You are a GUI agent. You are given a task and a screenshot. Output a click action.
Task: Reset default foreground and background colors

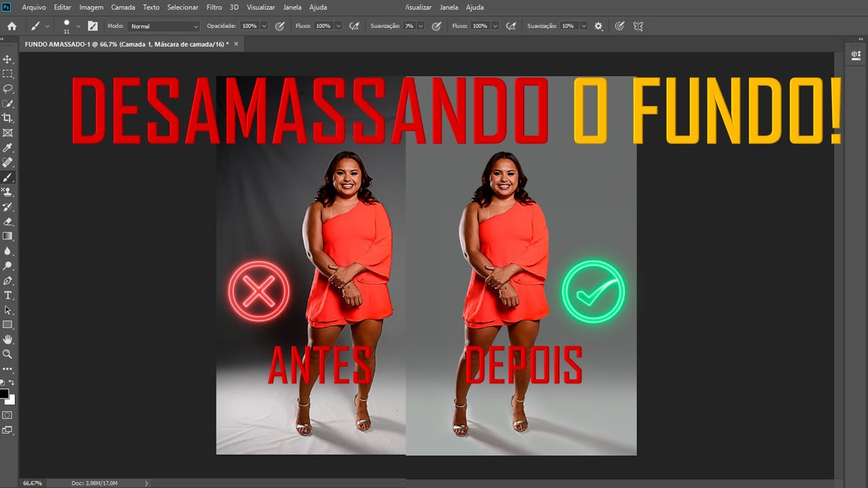[3, 383]
